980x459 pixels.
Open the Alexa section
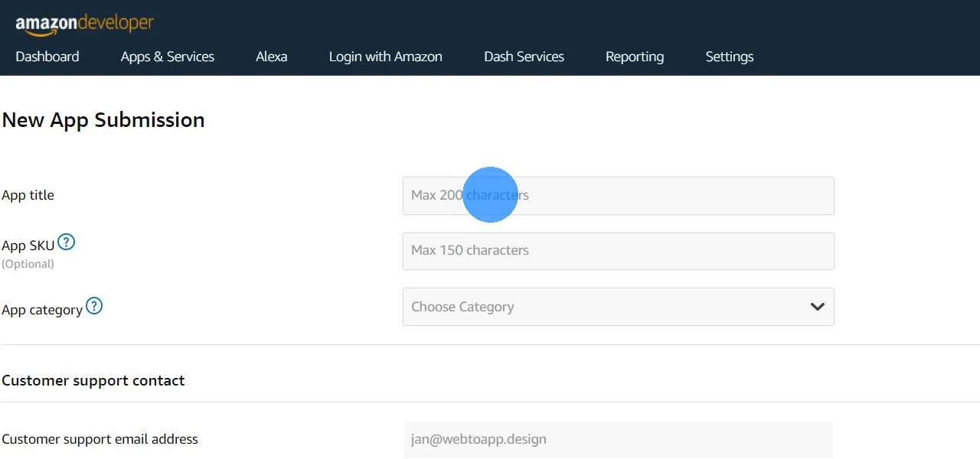[272, 57]
